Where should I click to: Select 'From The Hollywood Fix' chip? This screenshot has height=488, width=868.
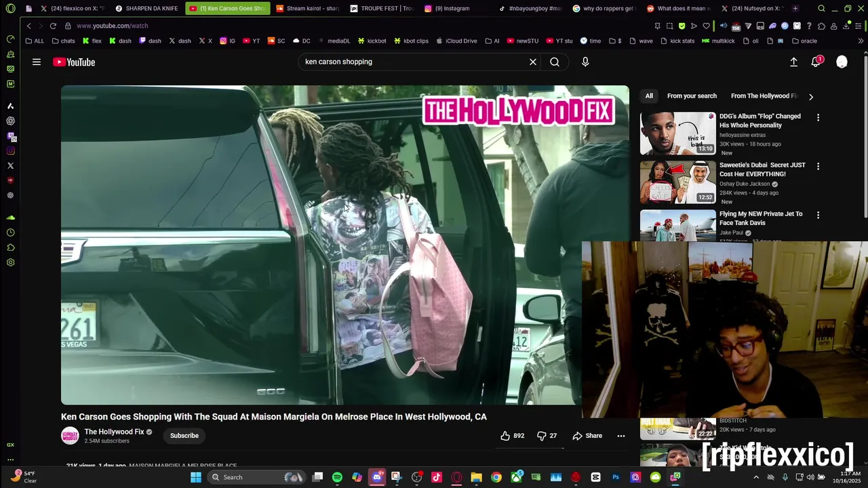[x=764, y=96]
